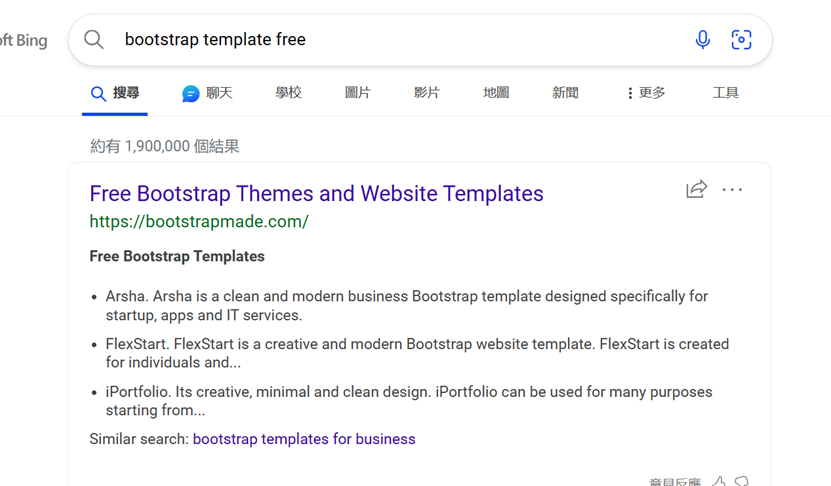831x486 pixels.
Task: Open the three-dot options on first result
Action: pyautogui.click(x=732, y=189)
